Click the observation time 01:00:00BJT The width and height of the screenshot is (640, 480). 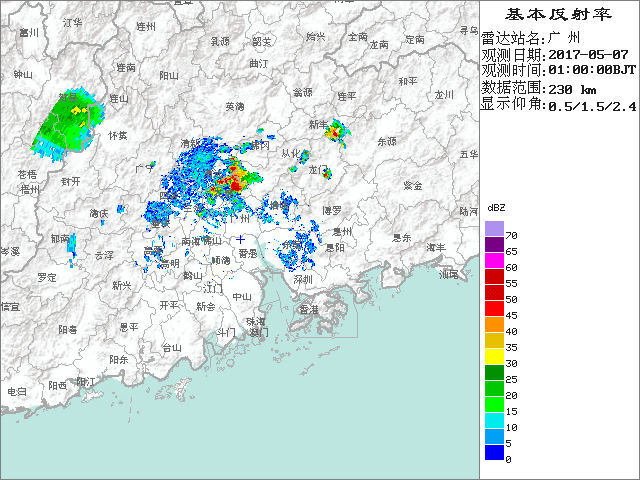[590, 70]
